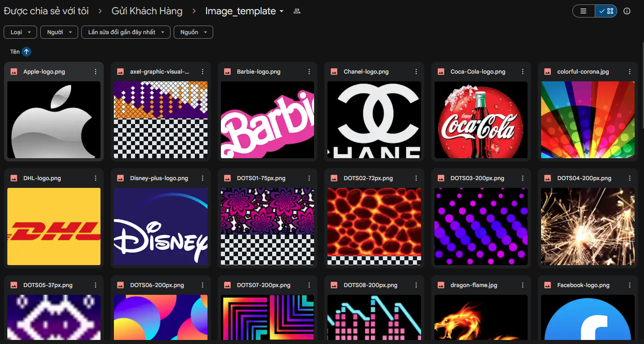Click the image file icon of Chanel-logo.png
Image resolution: width=644 pixels, height=344 pixels.
pyautogui.click(x=334, y=72)
